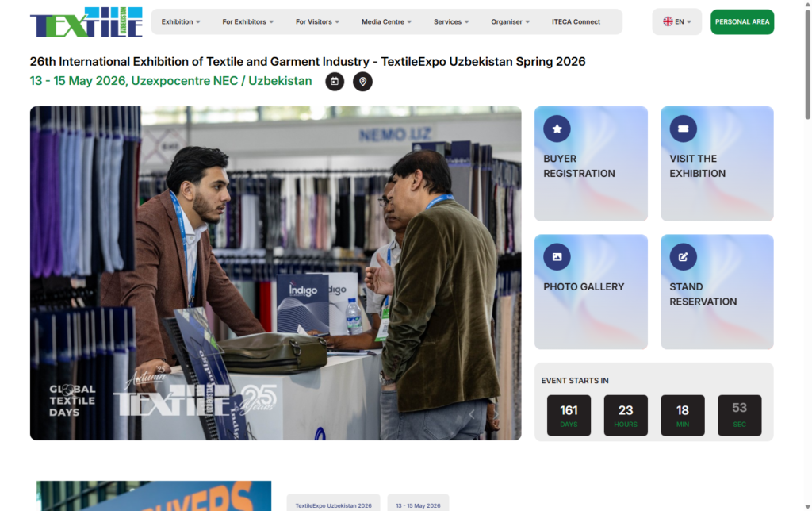Open the Organiser menu
812x511 pixels.
[510, 22]
